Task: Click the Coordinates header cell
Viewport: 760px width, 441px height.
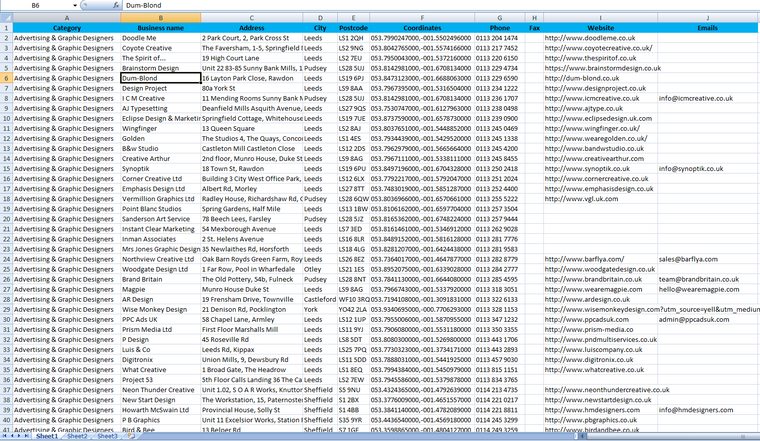Action: (x=422, y=28)
